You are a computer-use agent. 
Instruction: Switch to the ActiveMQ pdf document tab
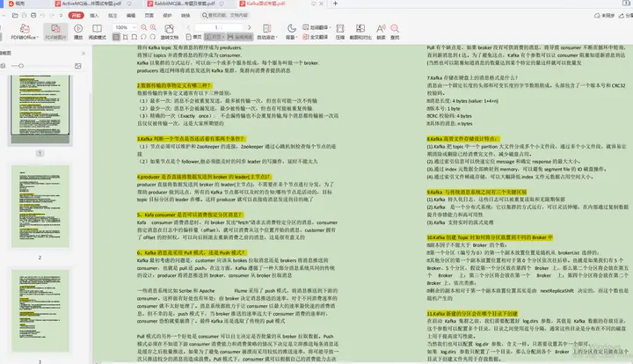coord(94,4)
